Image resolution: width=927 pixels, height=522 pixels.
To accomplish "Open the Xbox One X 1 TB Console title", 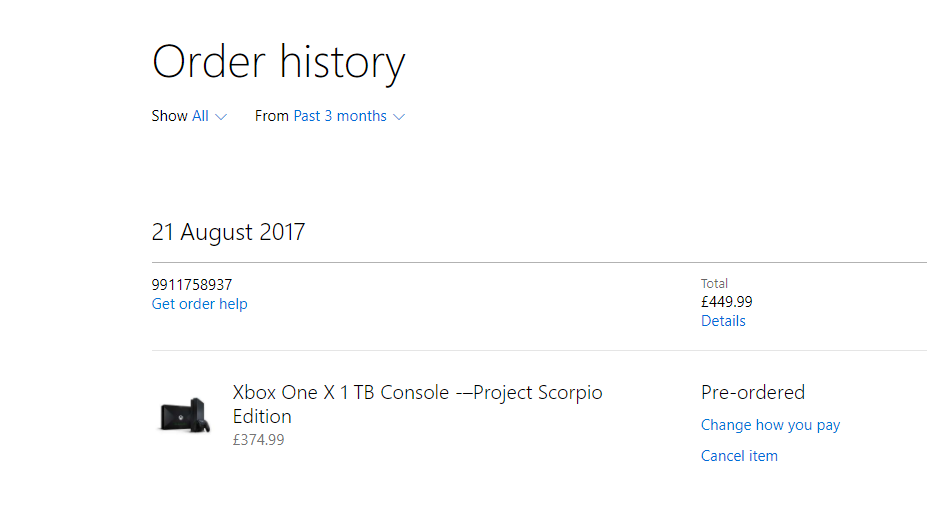I will click(417, 404).
